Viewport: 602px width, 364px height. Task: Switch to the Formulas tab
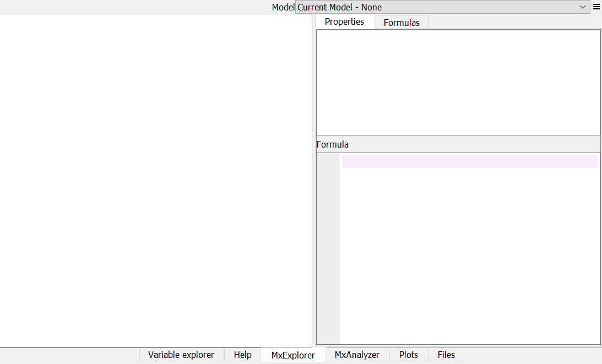pos(402,23)
